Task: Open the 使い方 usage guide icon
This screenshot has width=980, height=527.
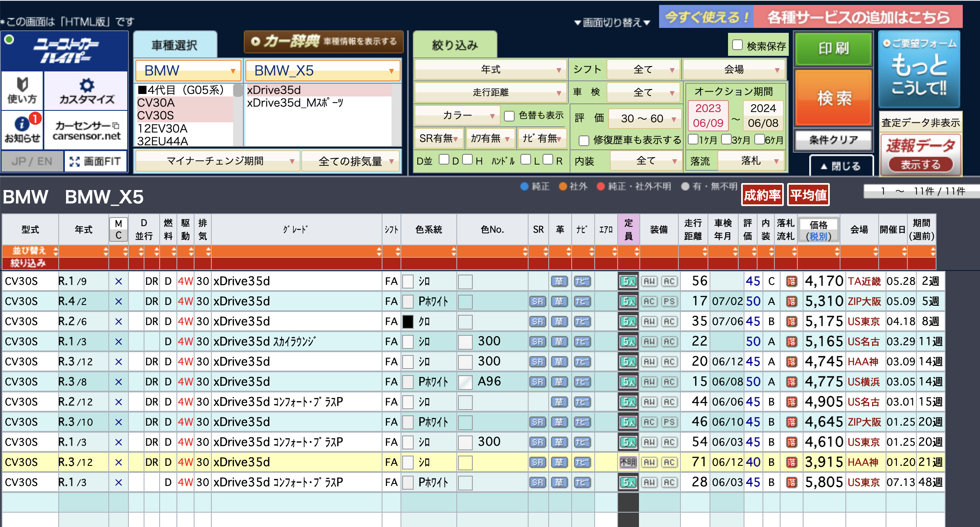Action: pos(22,91)
